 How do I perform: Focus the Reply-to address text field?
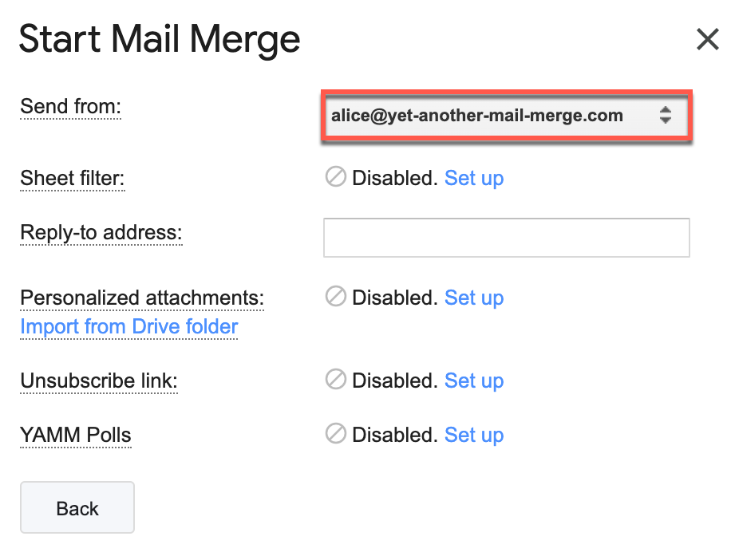click(x=506, y=238)
